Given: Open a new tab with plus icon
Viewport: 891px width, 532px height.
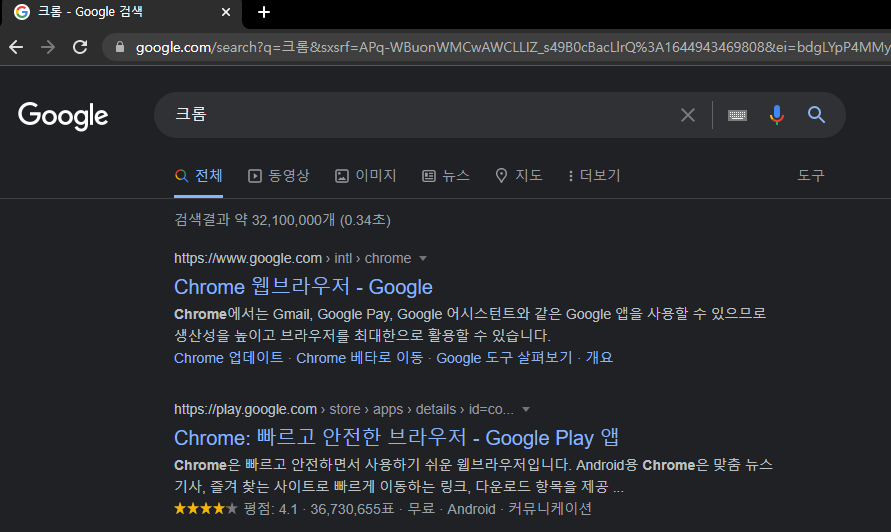Looking at the screenshot, I should (264, 12).
